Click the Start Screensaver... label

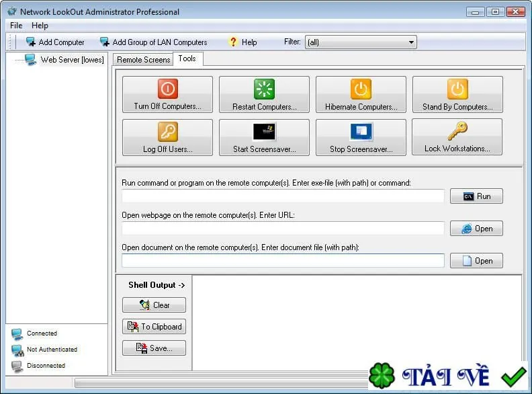[x=264, y=149]
